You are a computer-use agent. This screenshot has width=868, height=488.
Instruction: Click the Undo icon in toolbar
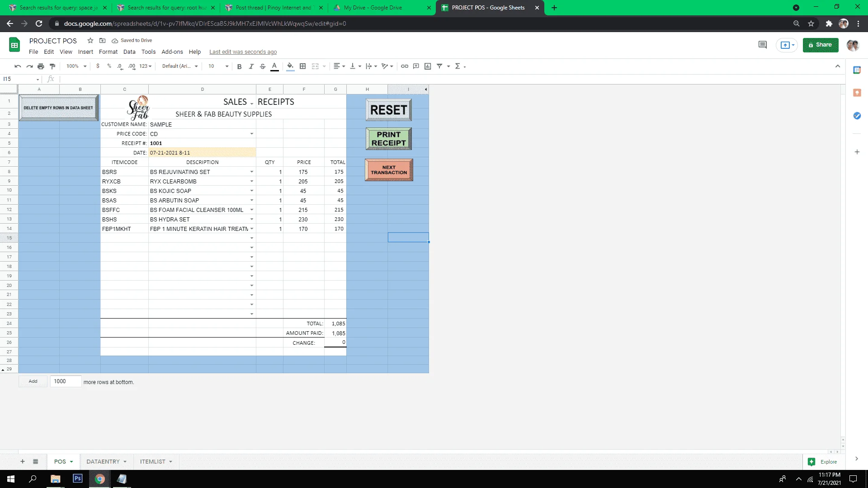point(18,66)
